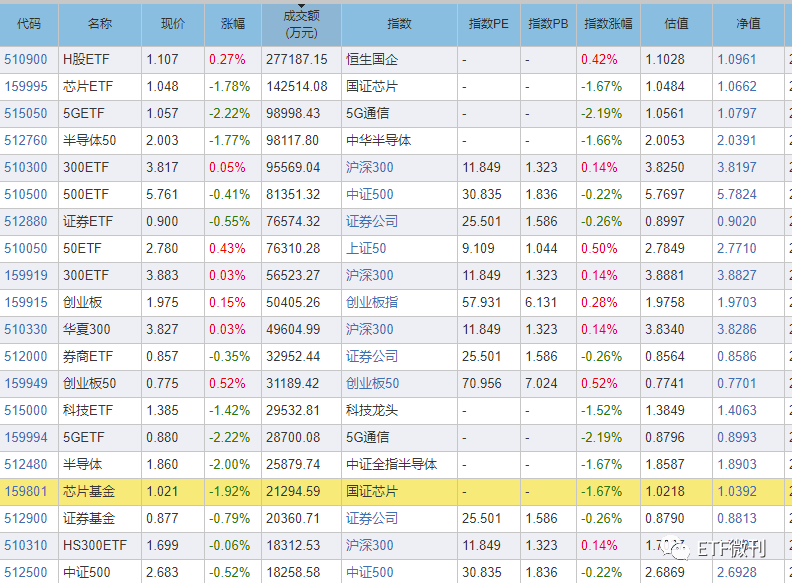The image size is (792, 583).
Task: Select PE value 57.931
Action: 481,303
